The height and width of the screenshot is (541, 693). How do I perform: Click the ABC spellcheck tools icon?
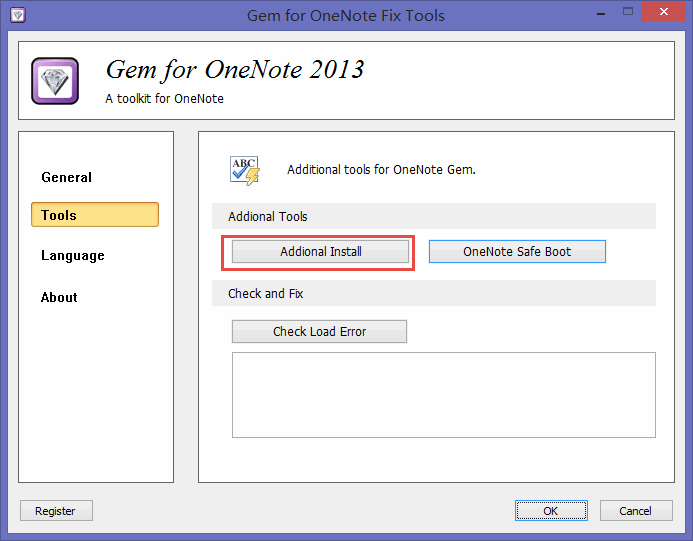pyautogui.click(x=244, y=171)
